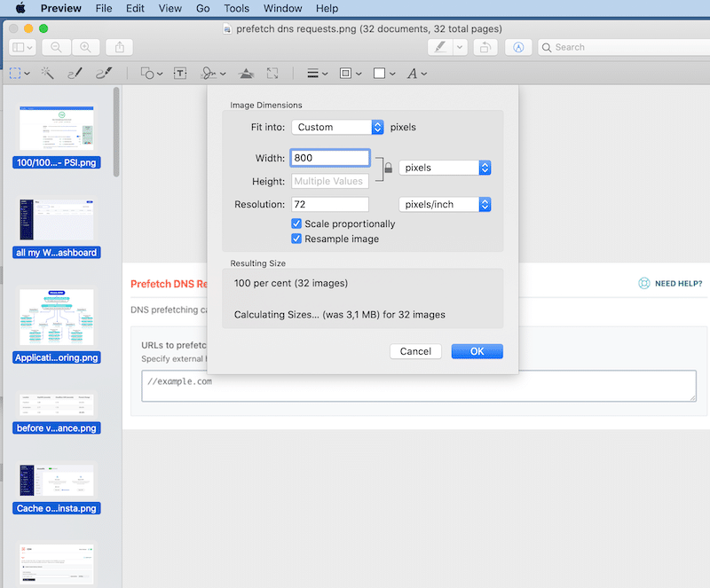This screenshot has width=710, height=588.
Task: Click the Width field with 800
Action: 330,158
